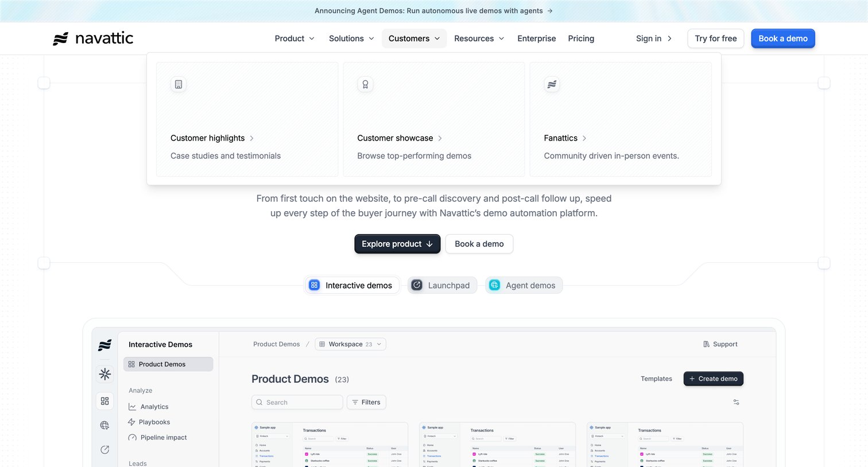Click the Agent Demos announcement banner
Screen dimensions: 868x467
pos(434,11)
